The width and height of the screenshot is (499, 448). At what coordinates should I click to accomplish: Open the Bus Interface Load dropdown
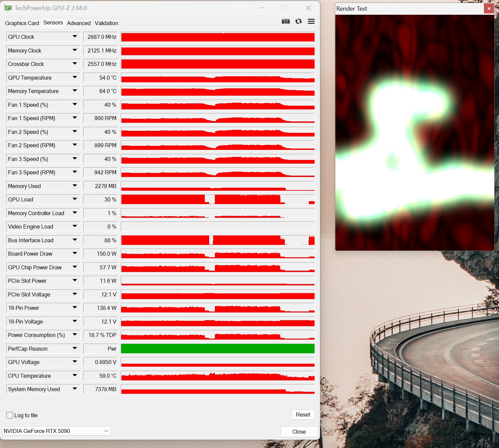click(75, 240)
